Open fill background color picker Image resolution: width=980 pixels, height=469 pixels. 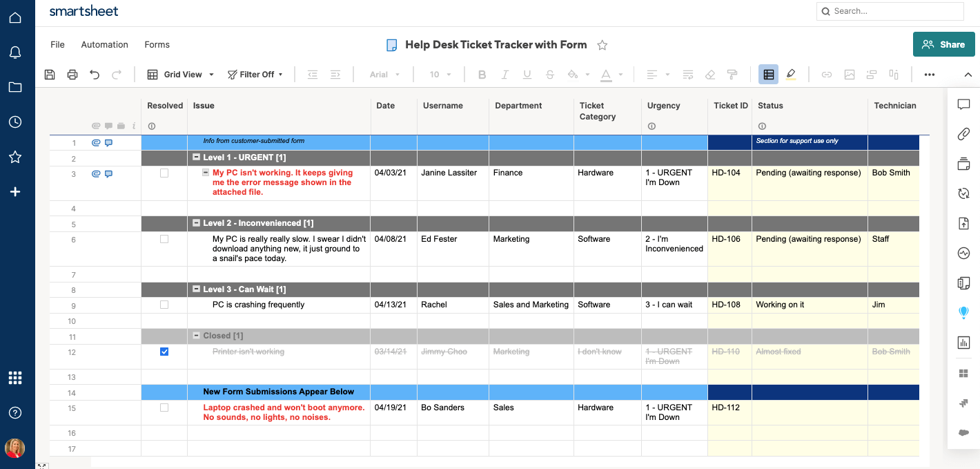click(578, 75)
